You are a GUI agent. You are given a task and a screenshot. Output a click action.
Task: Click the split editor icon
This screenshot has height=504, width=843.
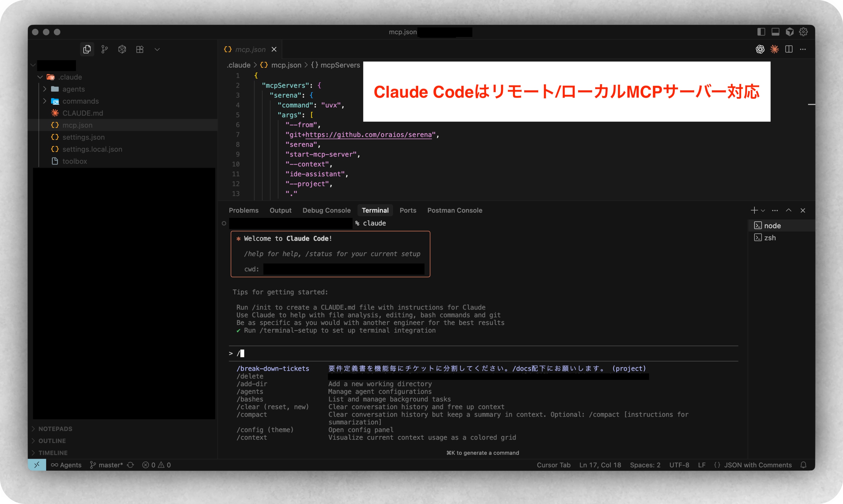coord(789,50)
